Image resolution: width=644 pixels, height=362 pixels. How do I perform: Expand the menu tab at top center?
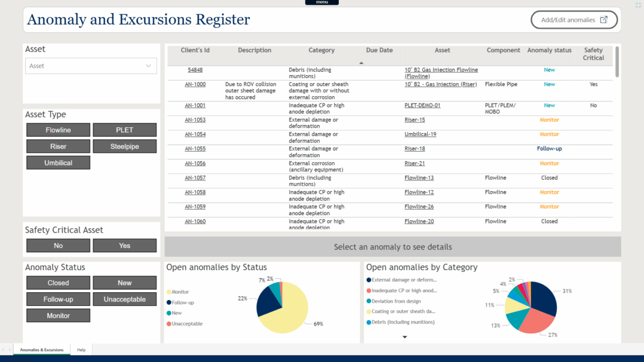click(322, 2)
